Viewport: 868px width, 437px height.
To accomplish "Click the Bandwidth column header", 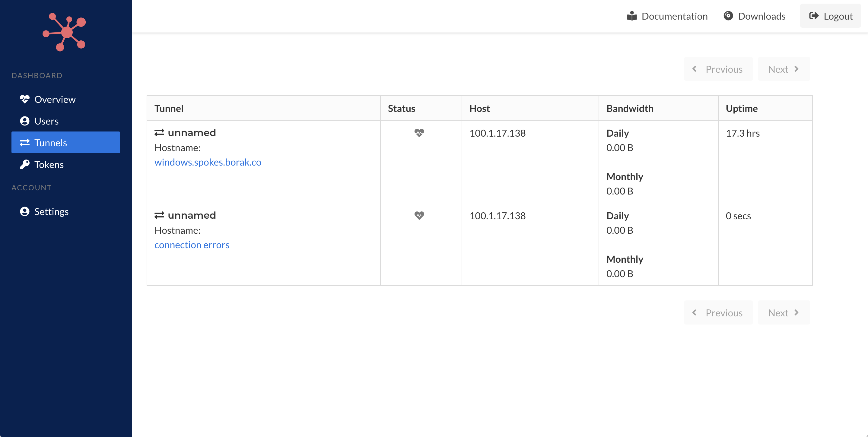I will 658,108.
